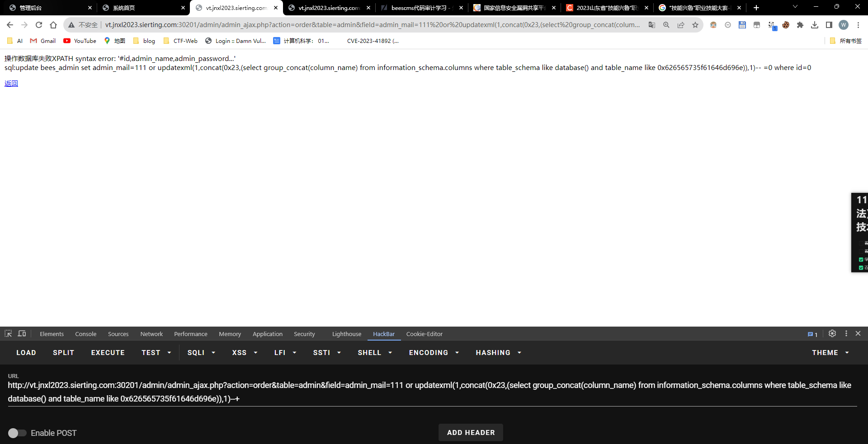
Task: Click the HackBar URL input field
Action: (432, 392)
